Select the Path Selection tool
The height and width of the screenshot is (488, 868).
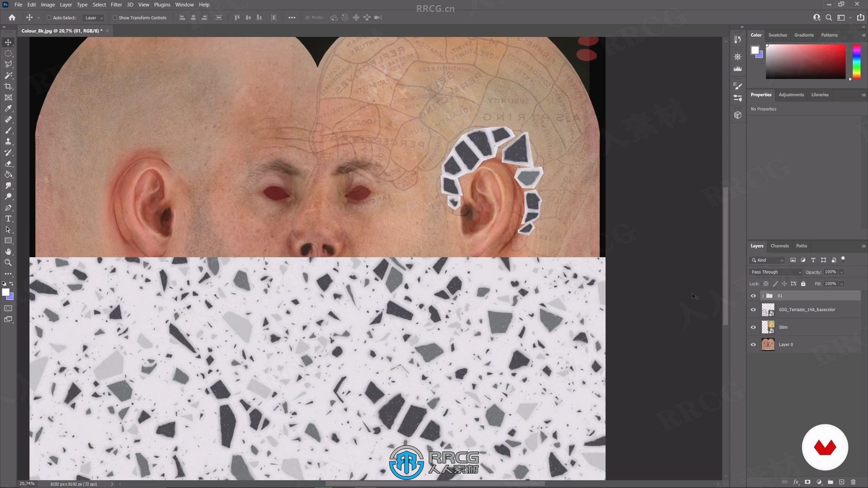point(8,230)
